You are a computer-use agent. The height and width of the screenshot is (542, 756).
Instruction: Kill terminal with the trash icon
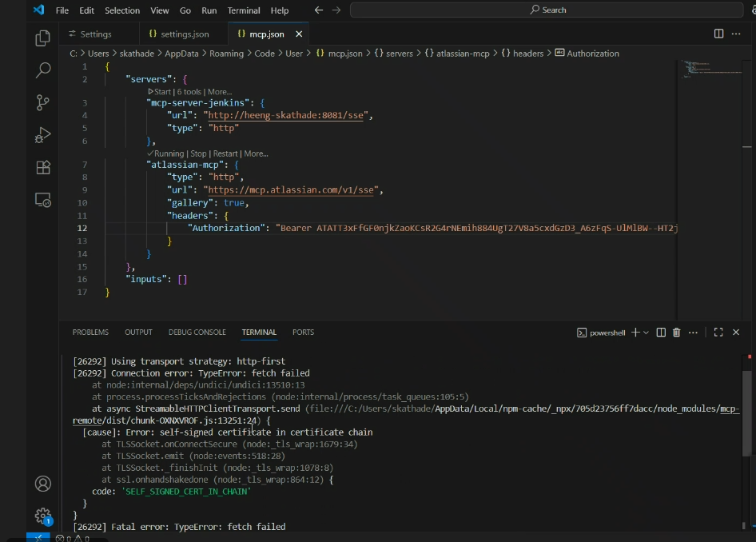[x=676, y=333]
